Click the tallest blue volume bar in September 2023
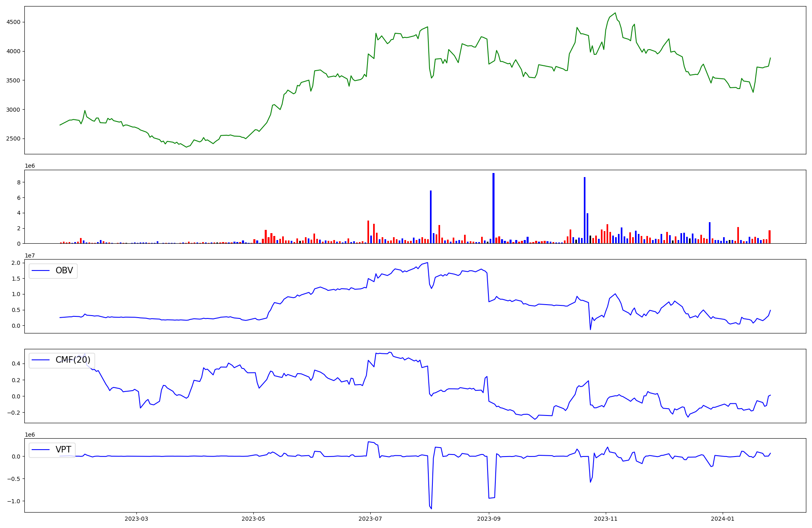Screen dimensions: 812x528 pos(493,208)
